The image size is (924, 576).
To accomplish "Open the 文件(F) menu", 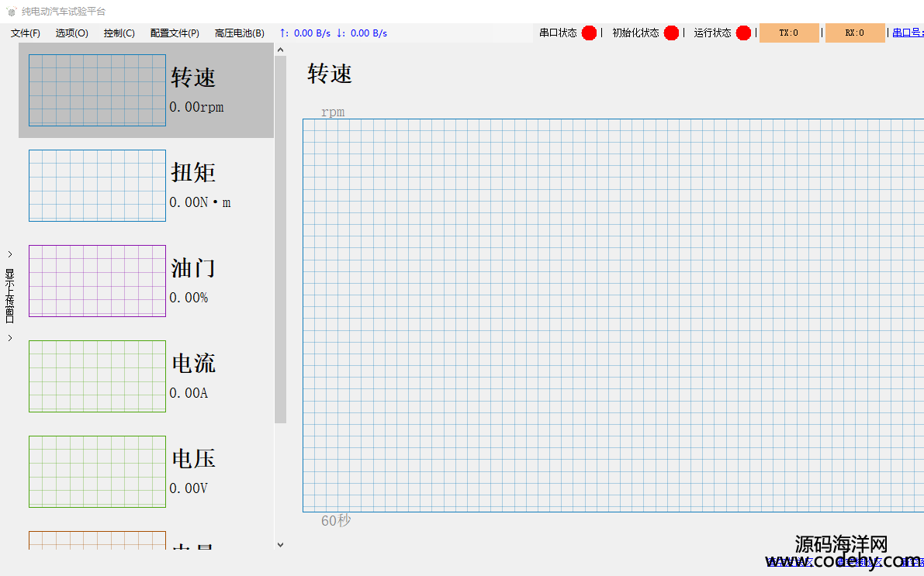I will [26, 33].
